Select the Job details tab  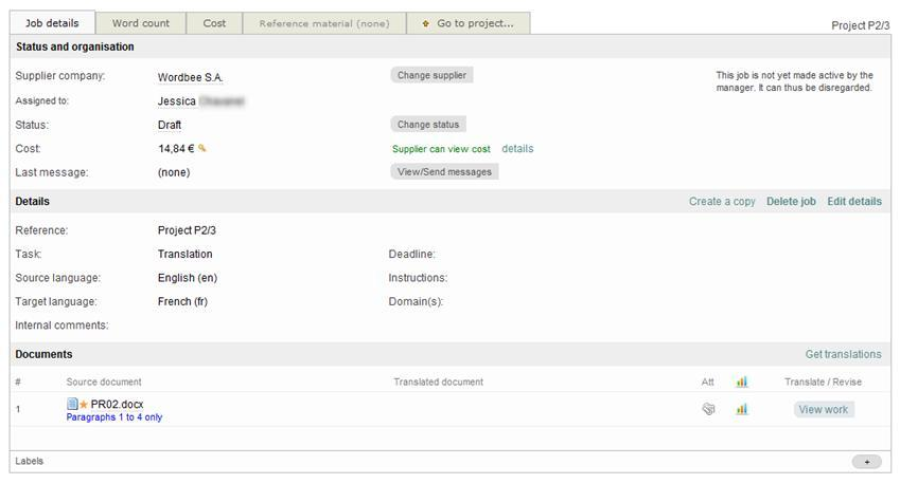pyautogui.click(x=52, y=23)
